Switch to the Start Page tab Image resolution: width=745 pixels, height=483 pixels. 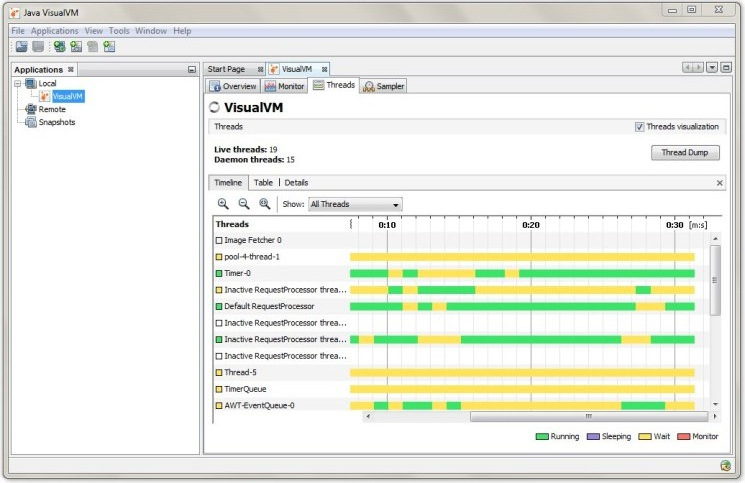tap(226, 69)
